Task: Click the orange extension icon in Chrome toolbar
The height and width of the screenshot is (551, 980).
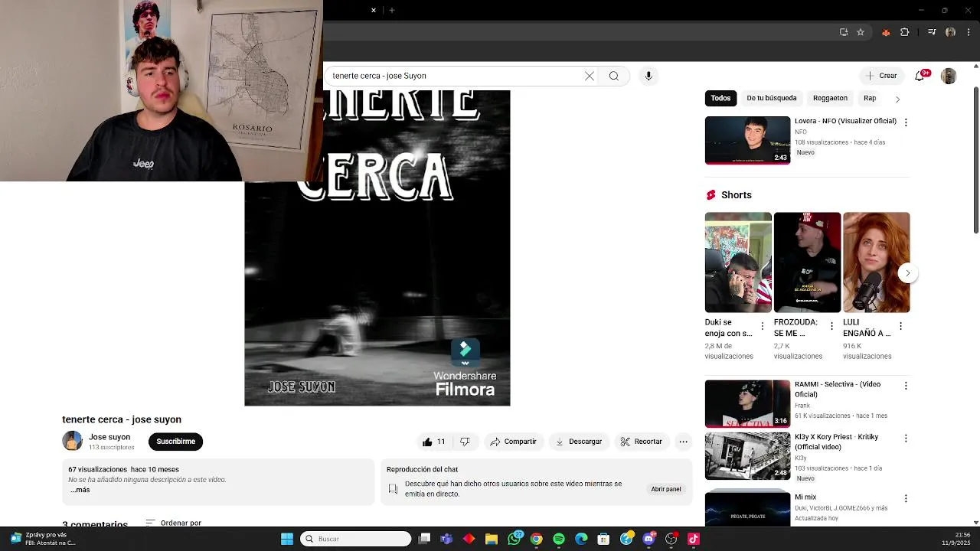Action: [x=886, y=32]
